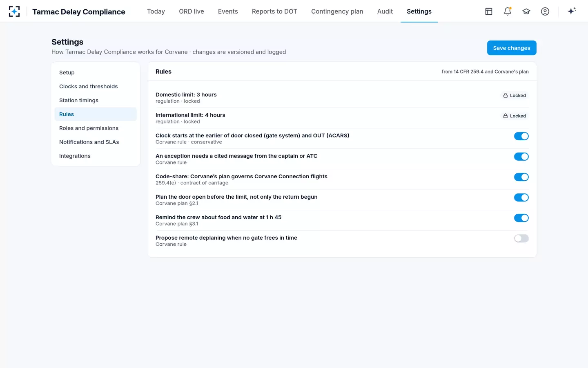
Task: Click the app logo icon
Action: pos(14,11)
